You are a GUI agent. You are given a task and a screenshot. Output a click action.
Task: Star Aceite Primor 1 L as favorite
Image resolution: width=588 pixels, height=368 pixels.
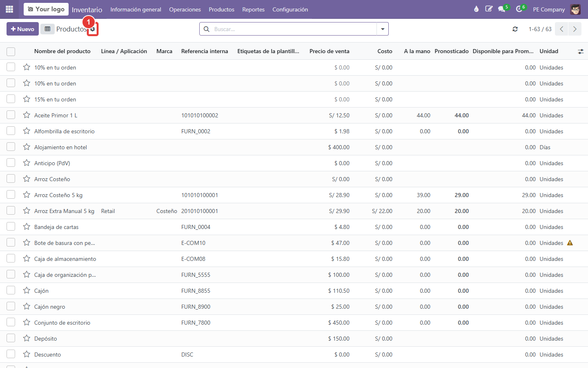27,115
